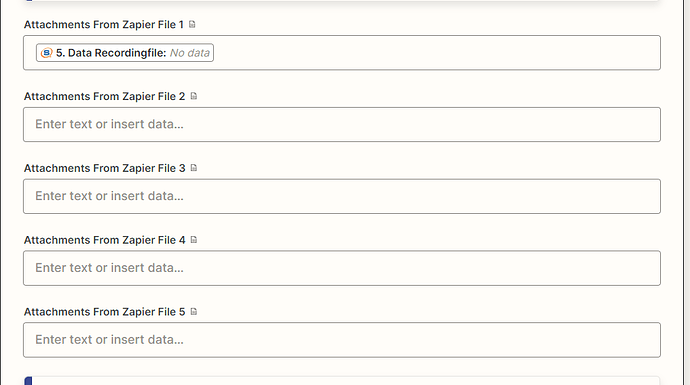This screenshot has height=385, width=690.
Task: Click the 'Attachments From Zapier File 3' label
Action: [105, 168]
